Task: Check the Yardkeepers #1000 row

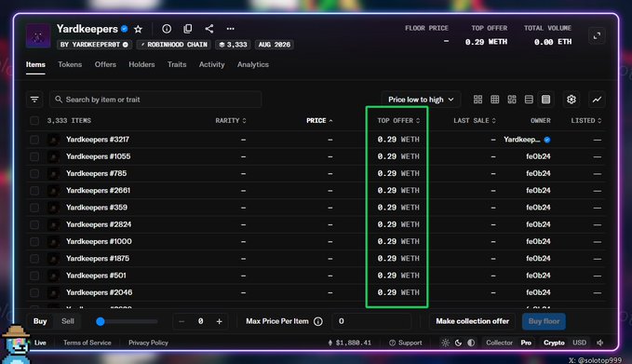Action: pyautogui.click(x=34, y=241)
